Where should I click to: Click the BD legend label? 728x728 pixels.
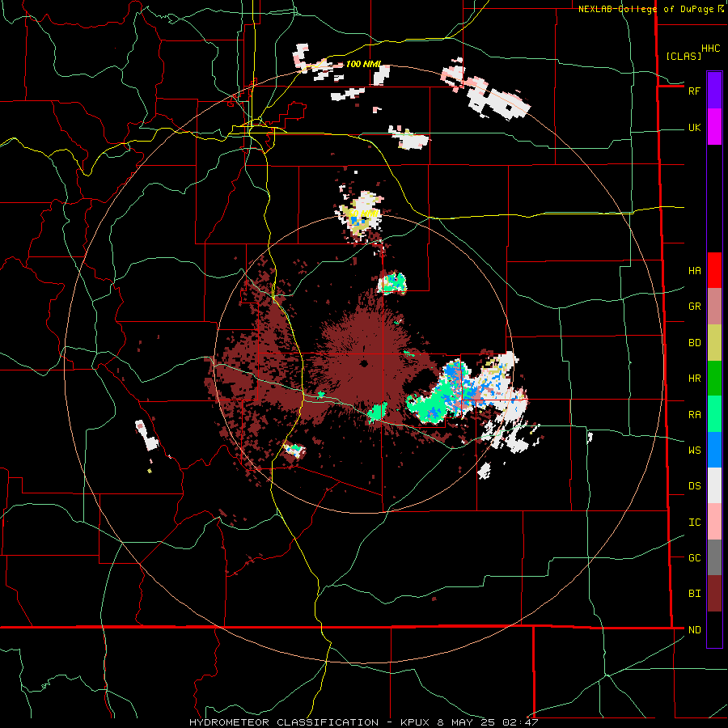[x=694, y=343]
